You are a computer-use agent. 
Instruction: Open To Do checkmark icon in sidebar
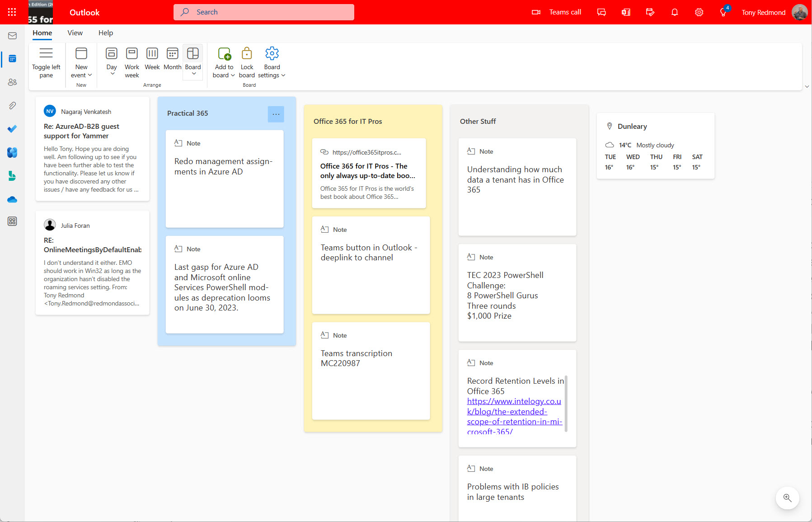[x=12, y=129]
